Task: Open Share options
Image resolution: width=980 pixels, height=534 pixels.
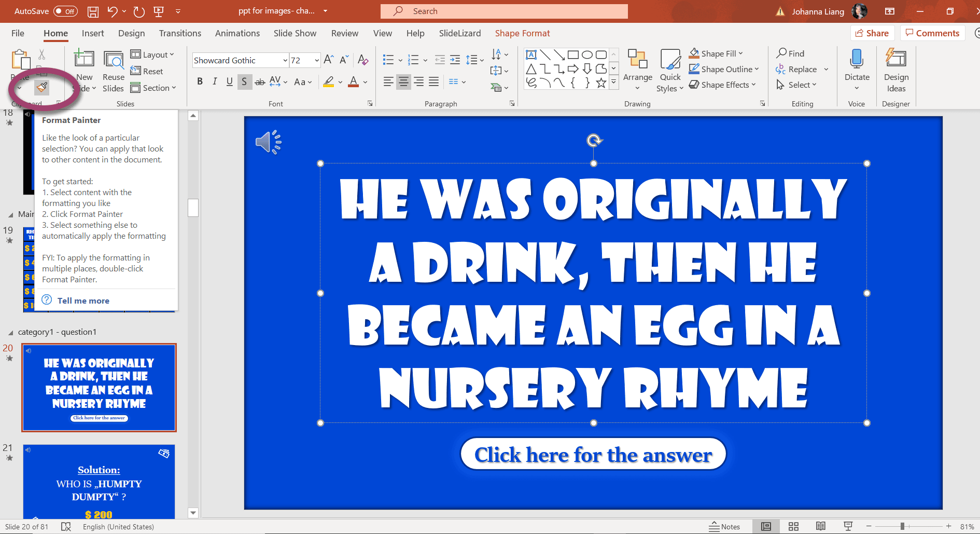Action: click(872, 33)
